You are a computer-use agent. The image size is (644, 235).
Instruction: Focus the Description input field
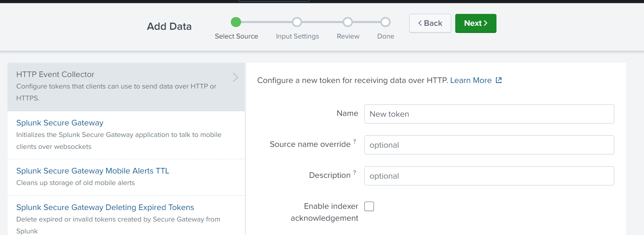(489, 176)
